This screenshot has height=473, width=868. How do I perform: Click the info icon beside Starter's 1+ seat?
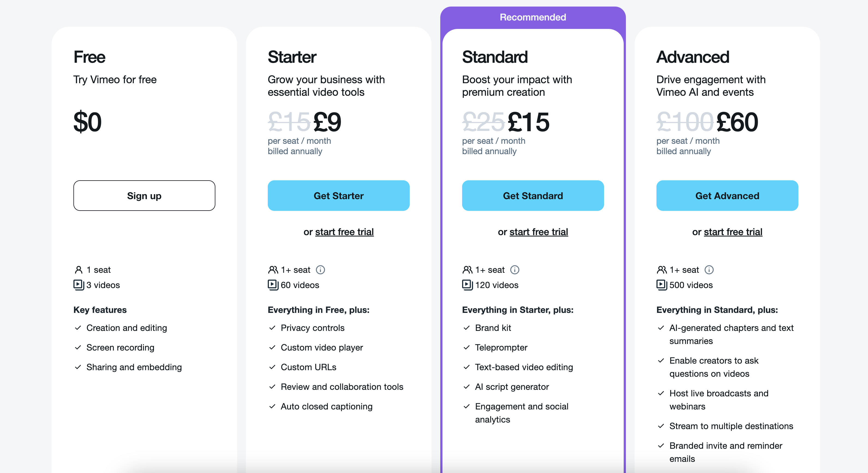pyautogui.click(x=320, y=270)
